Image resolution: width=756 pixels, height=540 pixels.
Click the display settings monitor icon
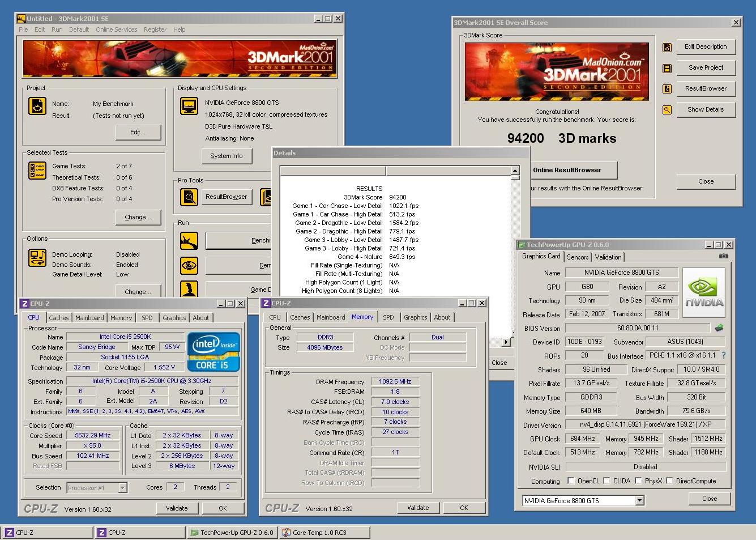[189, 106]
